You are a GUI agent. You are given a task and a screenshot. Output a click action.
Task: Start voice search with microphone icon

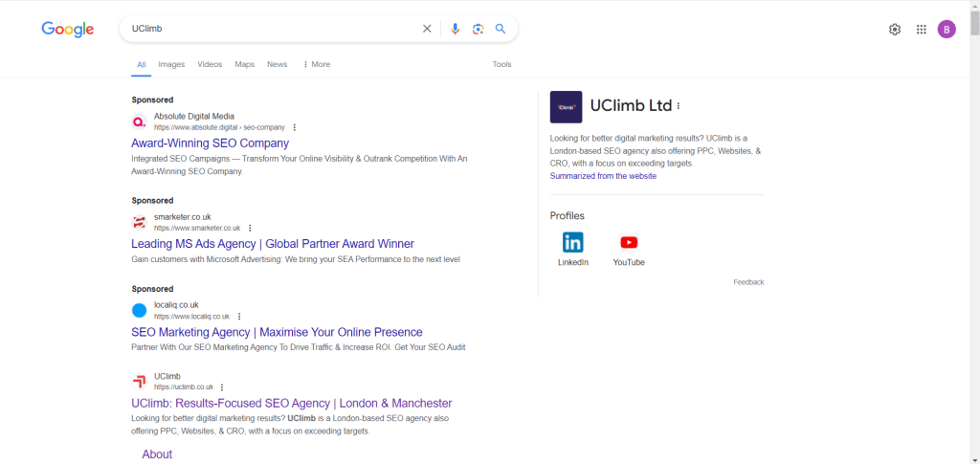[455, 29]
